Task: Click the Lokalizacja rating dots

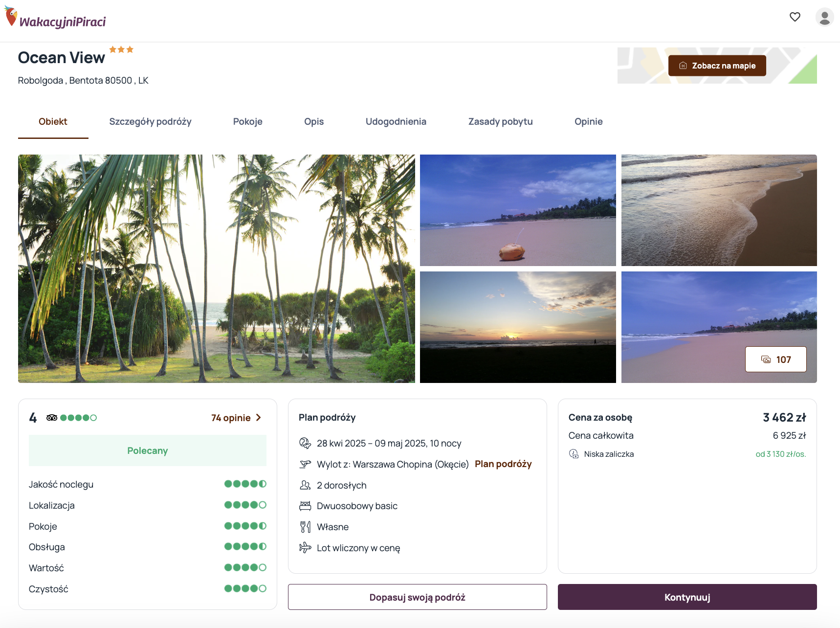Action: click(245, 505)
